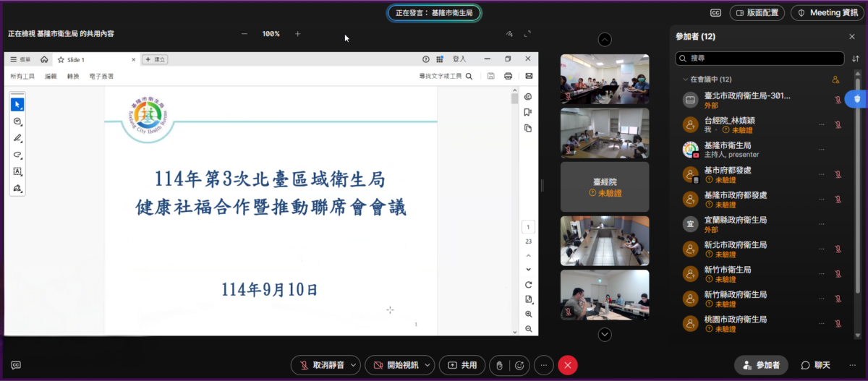Open Meeting 資訊 info button

(827, 13)
